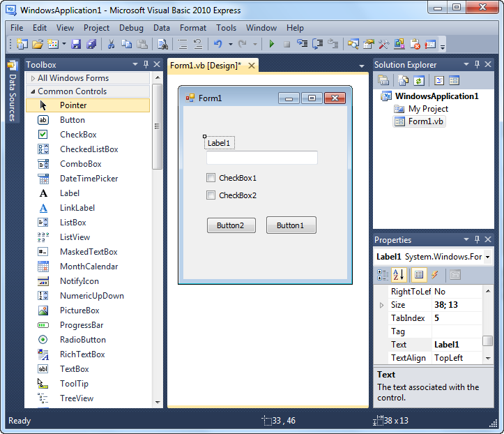Open the Label1 object dropdown in Properties
Screen dimensions: 504x434
pos(487,257)
